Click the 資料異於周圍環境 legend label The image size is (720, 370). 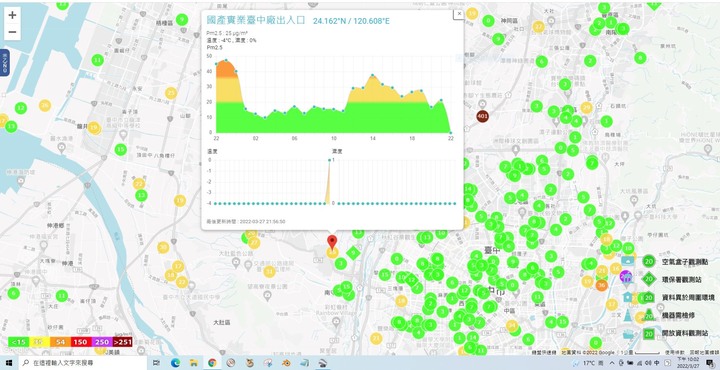coord(688,297)
